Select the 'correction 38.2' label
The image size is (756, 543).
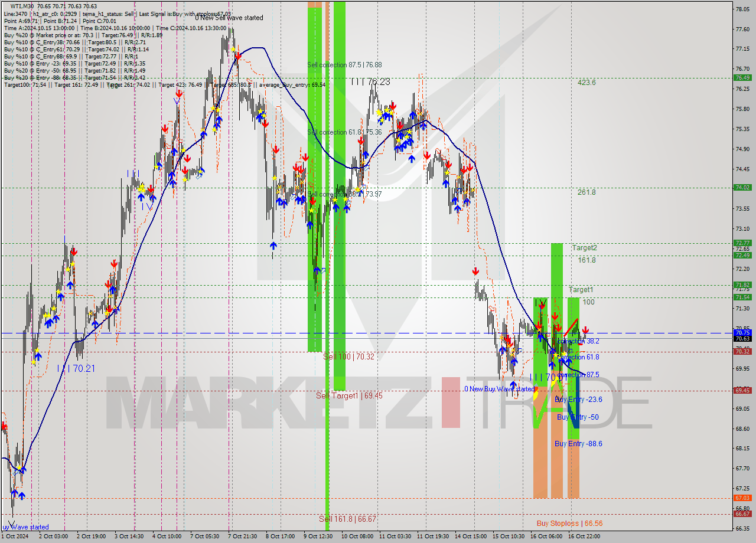578,341
